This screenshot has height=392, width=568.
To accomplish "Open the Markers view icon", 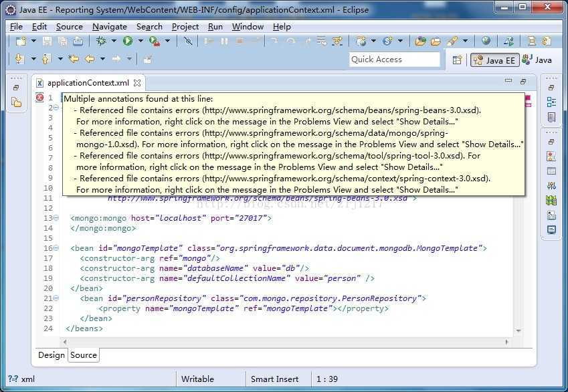I will pos(551,157).
